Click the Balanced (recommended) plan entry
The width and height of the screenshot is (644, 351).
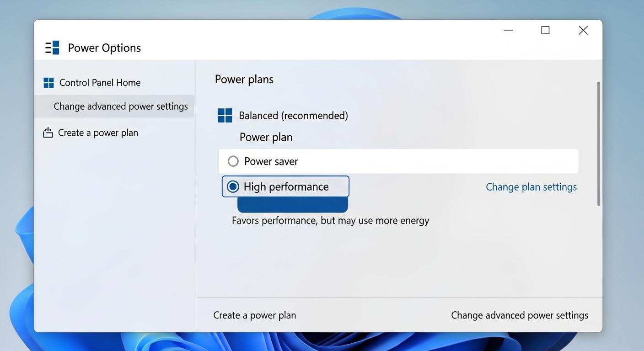tap(293, 115)
